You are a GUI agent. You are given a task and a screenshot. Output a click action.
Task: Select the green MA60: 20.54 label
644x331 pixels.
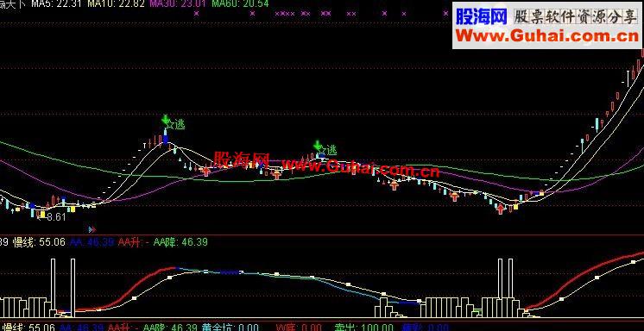click(x=241, y=4)
